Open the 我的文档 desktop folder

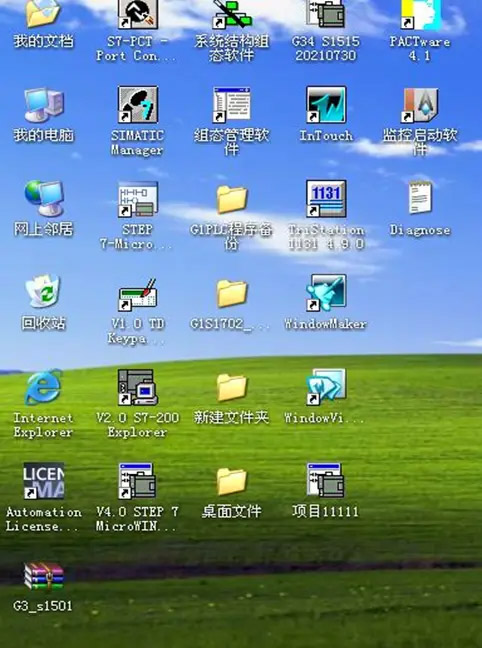(43, 14)
